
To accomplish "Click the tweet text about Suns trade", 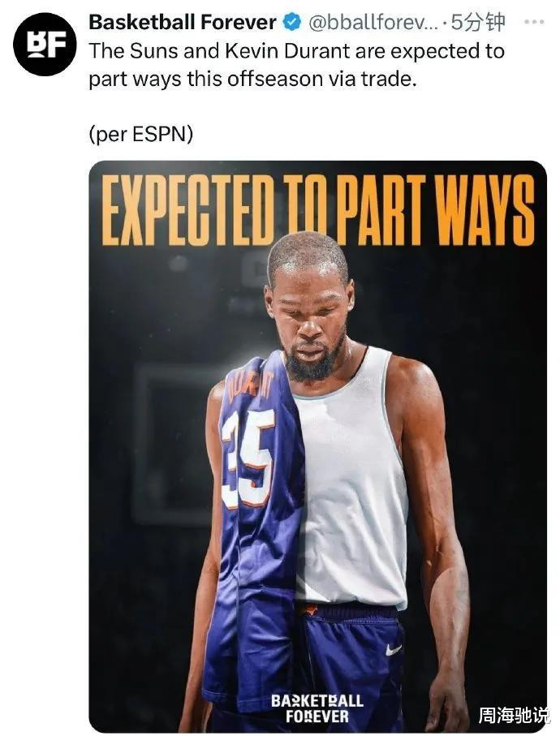I will coord(297,65).
